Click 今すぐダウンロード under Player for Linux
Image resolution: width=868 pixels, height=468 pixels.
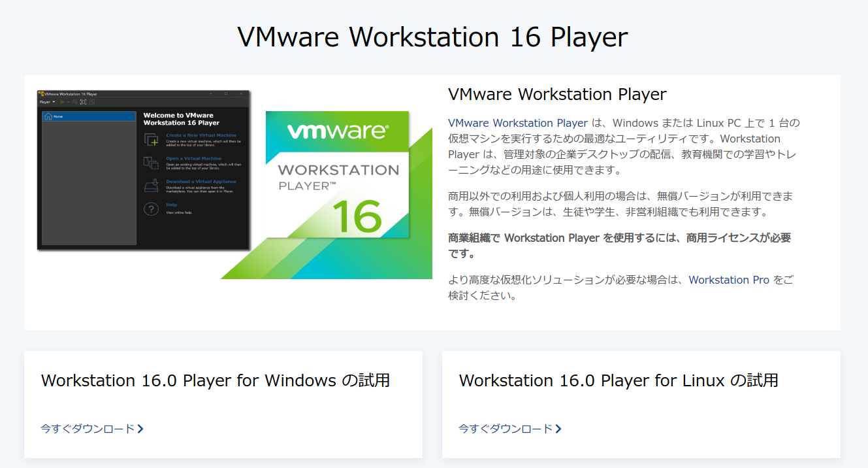pyautogui.click(x=510, y=429)
